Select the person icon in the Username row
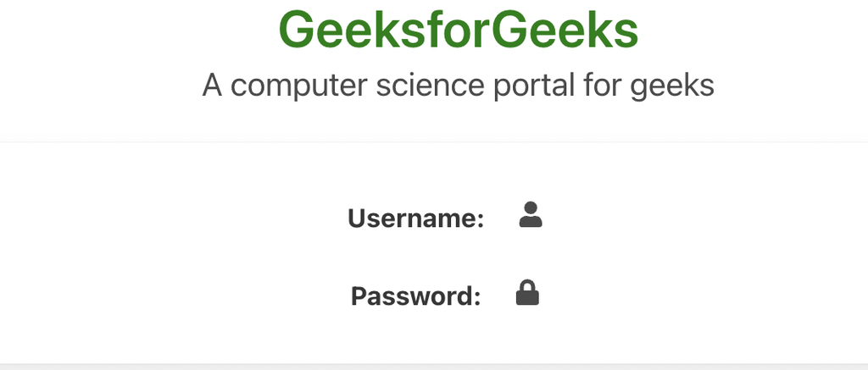The width and height of the screenshot is (868, 370). pyautogui.click(x=531, y=215)
